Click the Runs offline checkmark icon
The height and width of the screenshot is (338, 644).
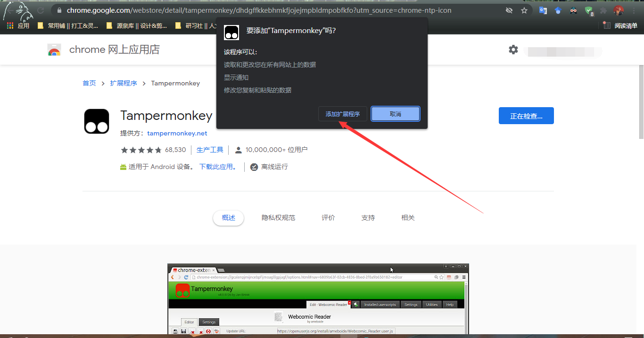click(x=254, y=167)
